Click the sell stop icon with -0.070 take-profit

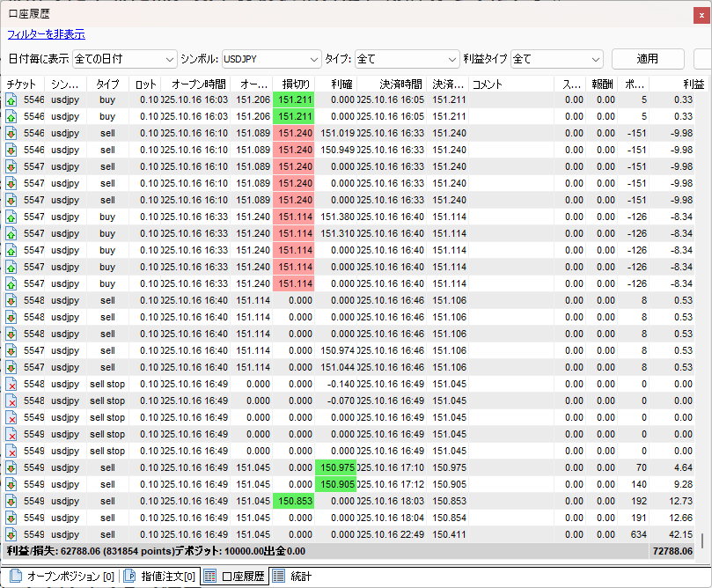point(11,401)
